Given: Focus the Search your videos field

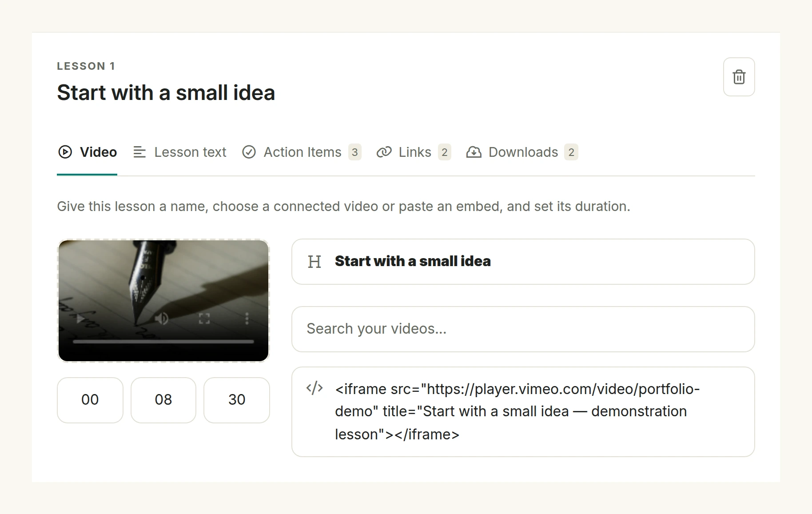Looking at the screenshot, I should (x=523, y=329).
